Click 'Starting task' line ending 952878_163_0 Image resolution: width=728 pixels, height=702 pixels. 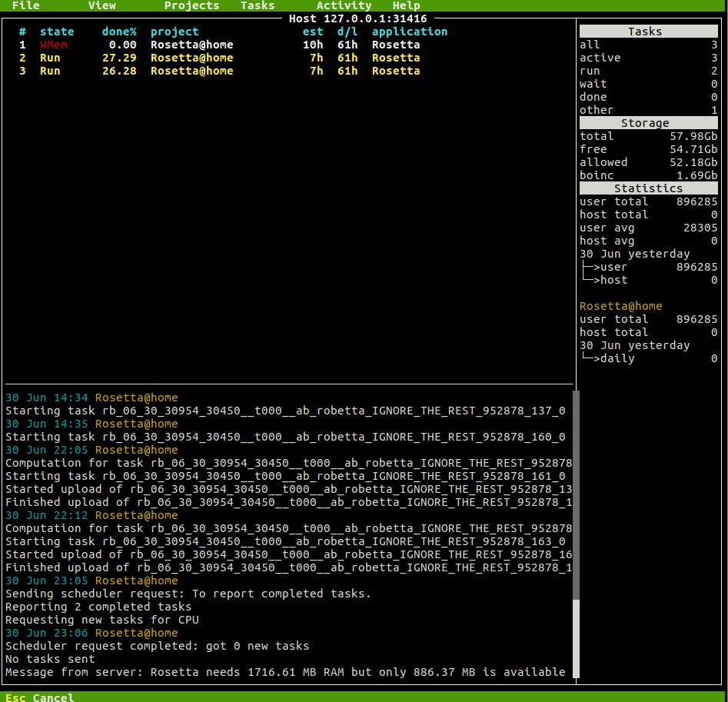(285, 541)
